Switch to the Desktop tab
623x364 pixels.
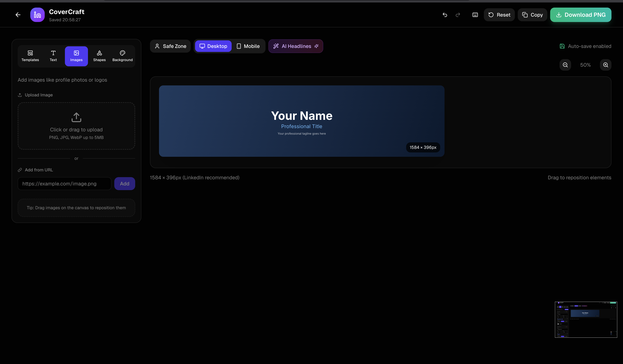(213, 46)
